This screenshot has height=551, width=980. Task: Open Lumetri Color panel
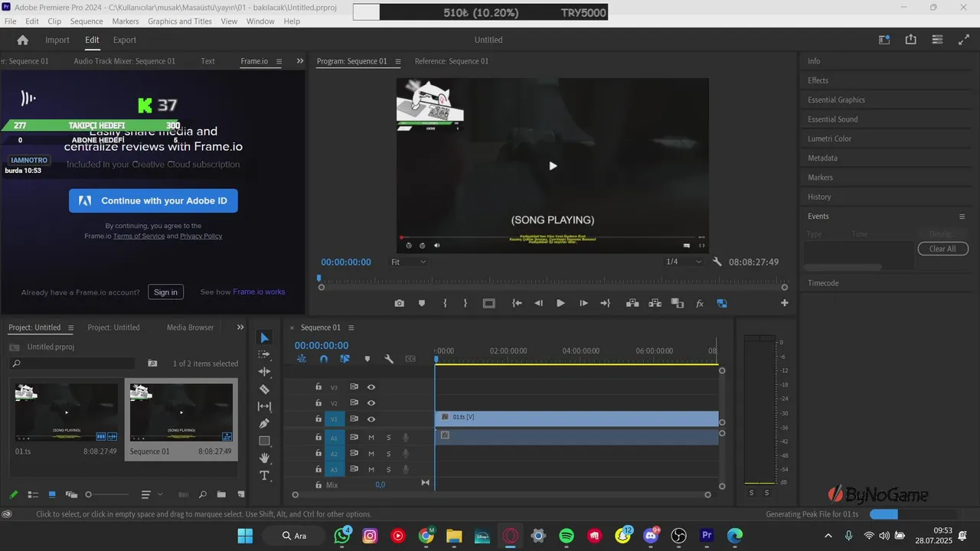pos(830,139)
